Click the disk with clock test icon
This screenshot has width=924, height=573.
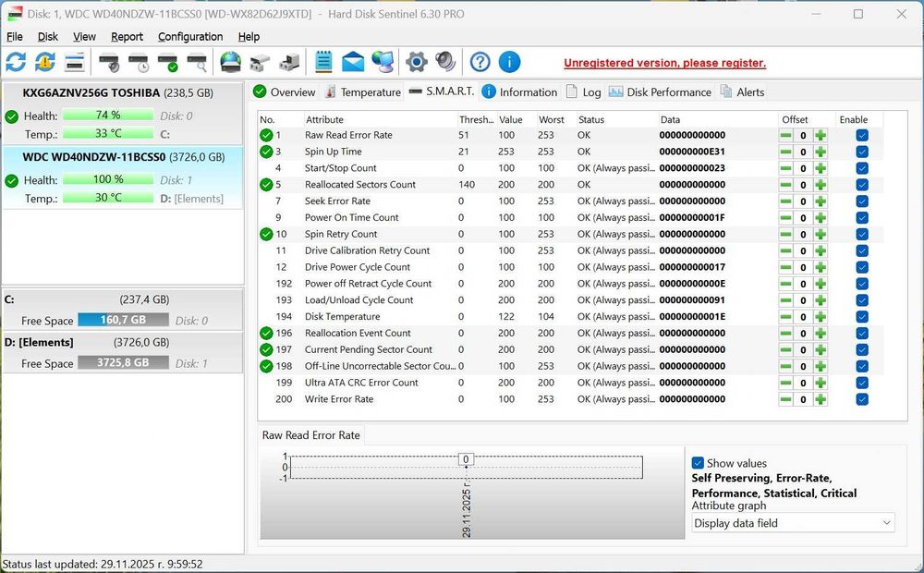(139, 63)
